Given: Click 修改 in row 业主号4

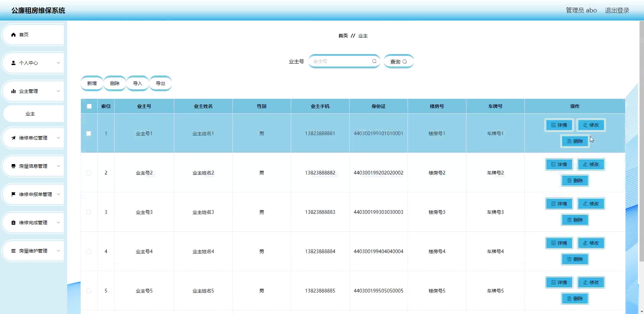Looking at the screenshot, I should coord(591,243).
